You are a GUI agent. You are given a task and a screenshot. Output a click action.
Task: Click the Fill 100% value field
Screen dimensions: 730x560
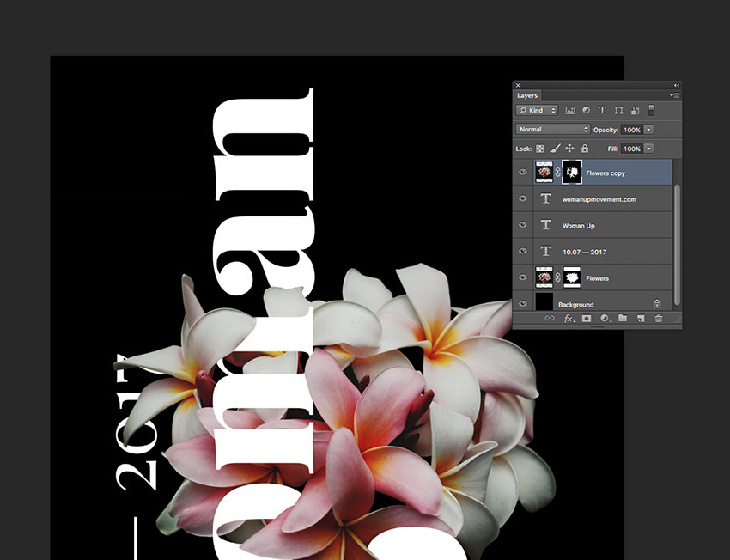click(632, 149)
